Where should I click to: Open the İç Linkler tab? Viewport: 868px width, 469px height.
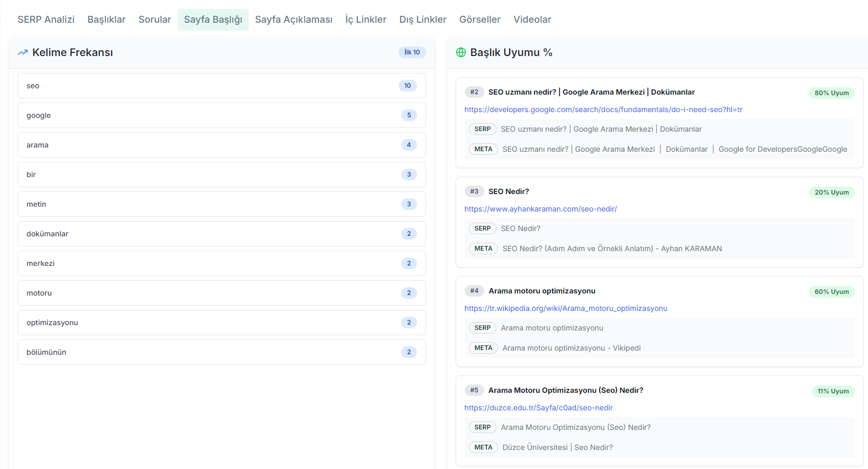[366, 20]
